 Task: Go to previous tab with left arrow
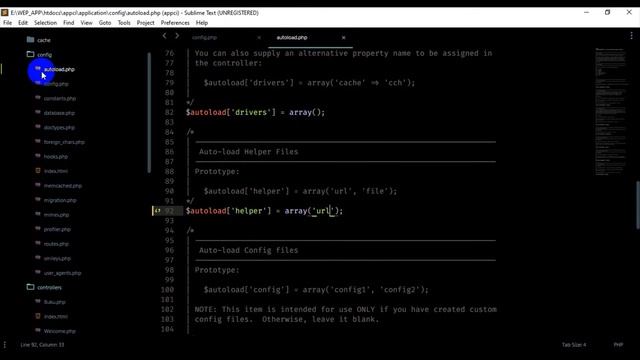164,36
